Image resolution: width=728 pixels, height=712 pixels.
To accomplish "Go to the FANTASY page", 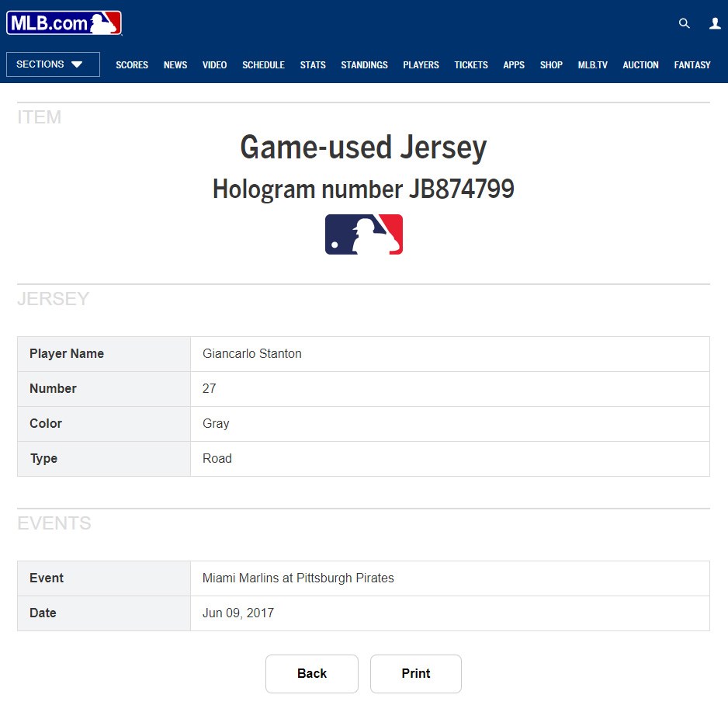I will point(692,65).
